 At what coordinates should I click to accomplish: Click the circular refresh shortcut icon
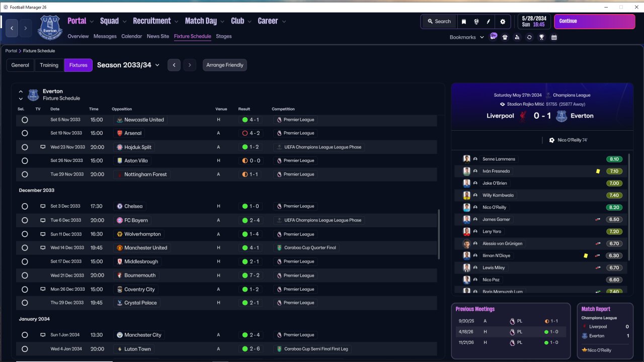(529, 37)
